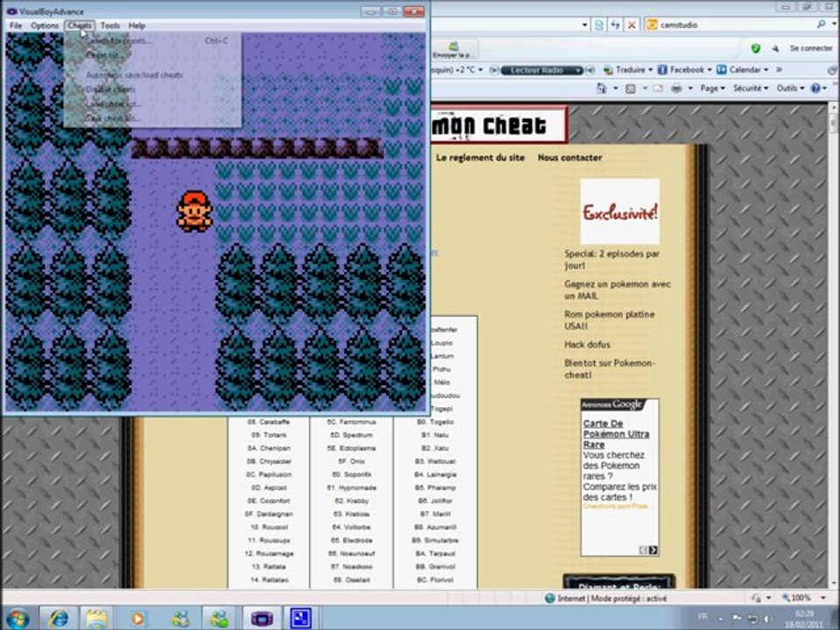
Task: Click the blue help question mark icon
Action: click(x=815, y=88)
